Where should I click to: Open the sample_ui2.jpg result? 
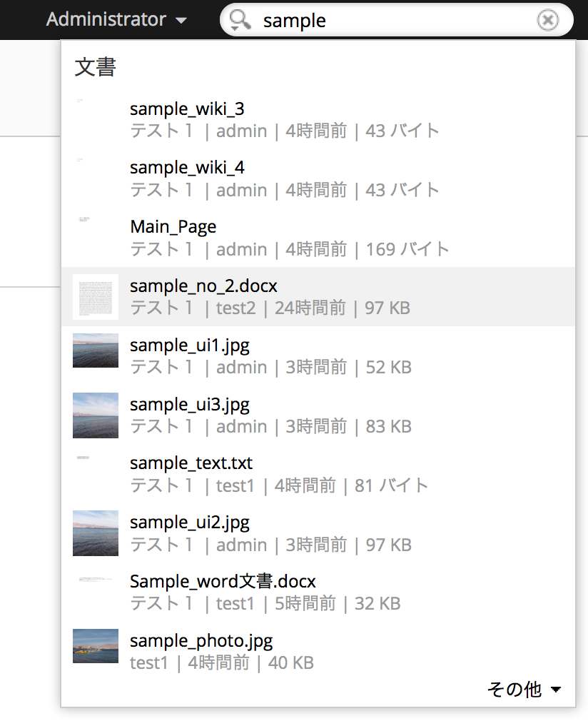(189, 523)
